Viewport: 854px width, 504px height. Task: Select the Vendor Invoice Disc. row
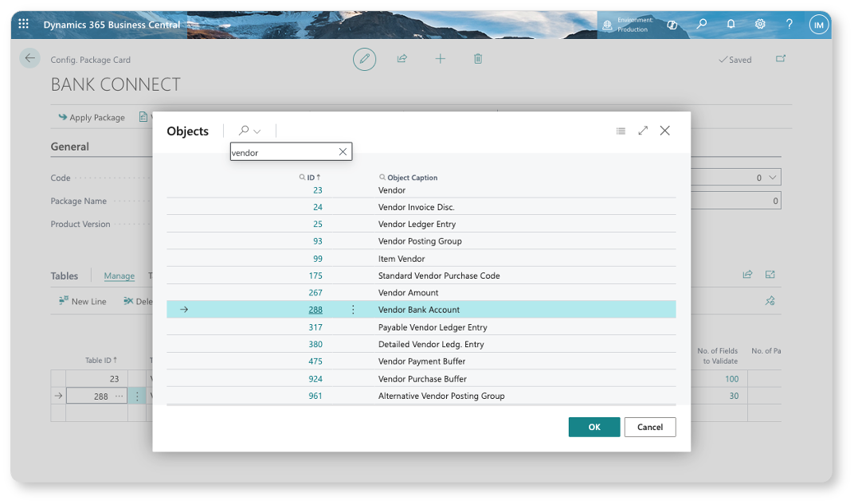coord(421,207)
